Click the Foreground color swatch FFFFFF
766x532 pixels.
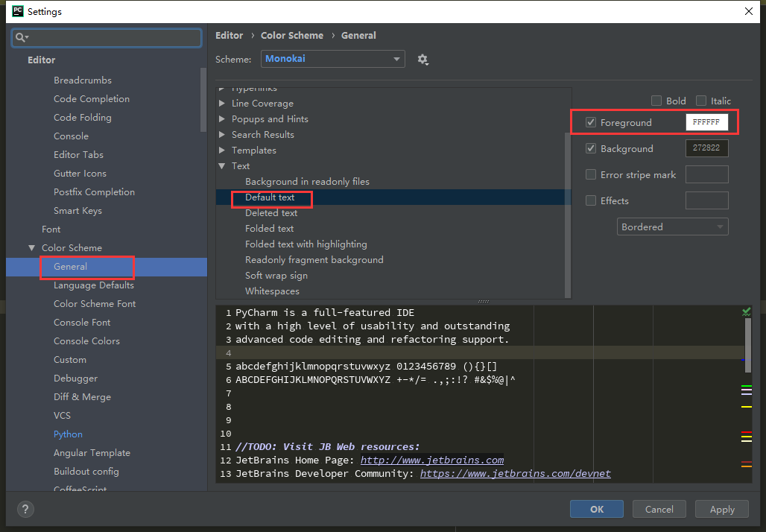coord(706,122)
